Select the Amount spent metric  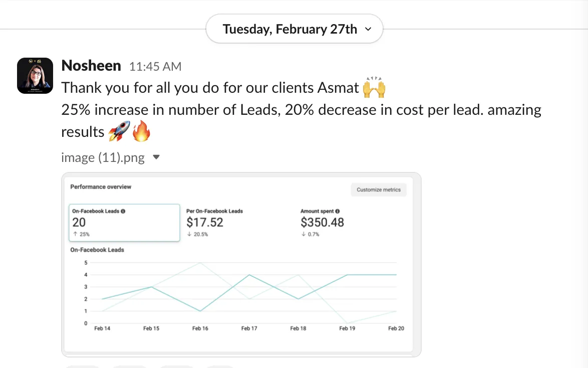point(322,223)
